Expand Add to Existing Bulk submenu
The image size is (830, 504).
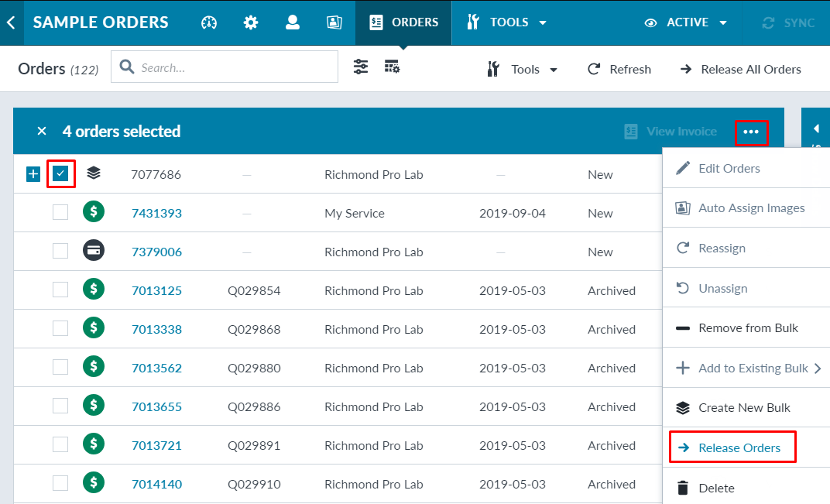(x=746, y=368)
